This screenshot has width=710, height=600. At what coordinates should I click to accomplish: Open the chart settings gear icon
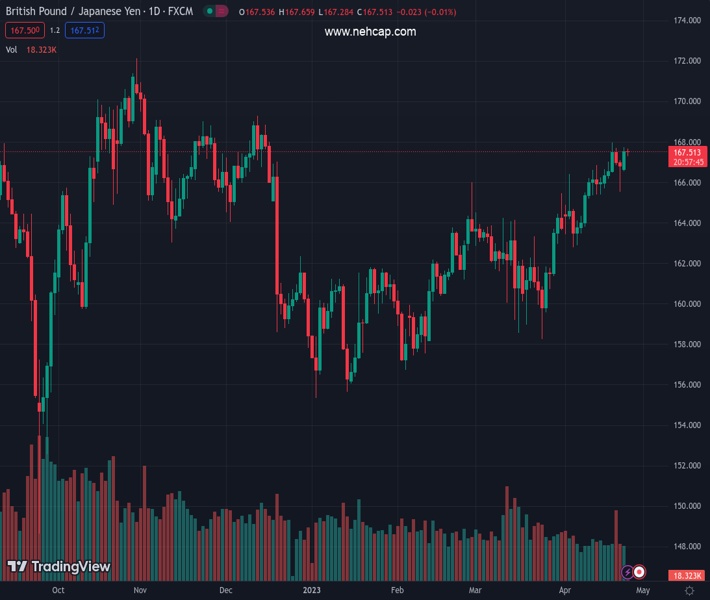pos(689,590)
